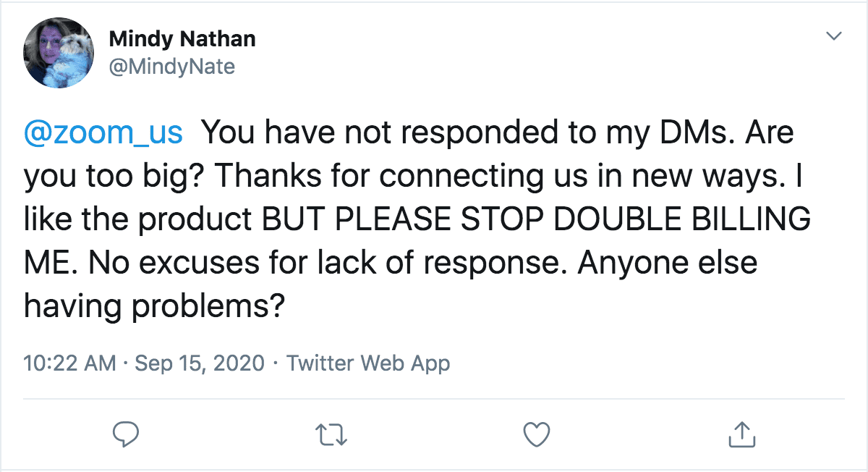
Task: Click the Mindy Nathan display name
Action: pyautogui.click(x=182, y=38)
